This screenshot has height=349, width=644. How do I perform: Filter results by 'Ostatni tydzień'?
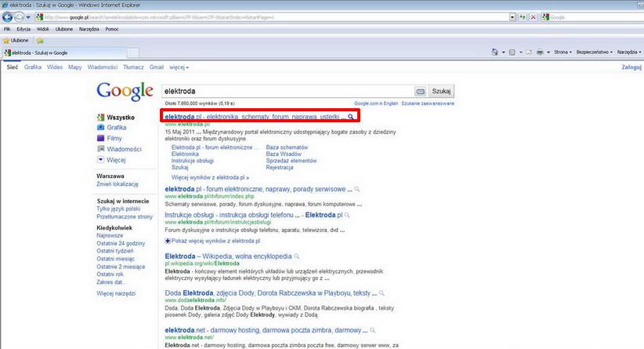115,251
